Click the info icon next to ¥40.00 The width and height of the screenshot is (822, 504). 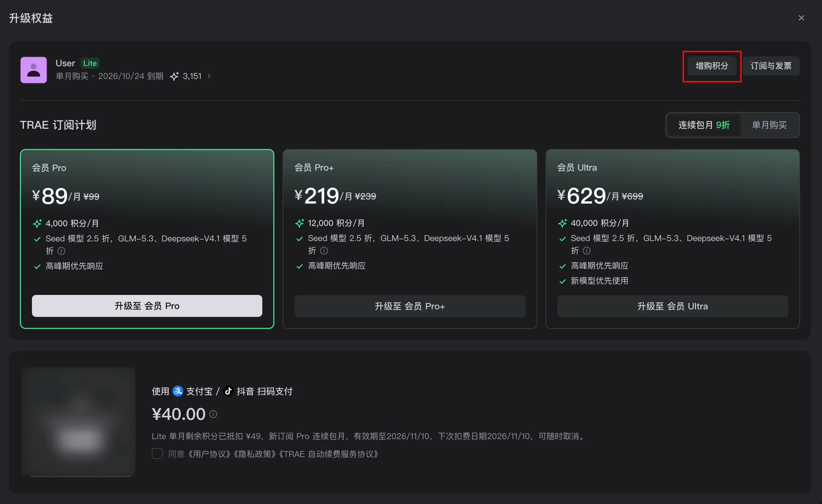pyautogui.click(x=213, y=414)
